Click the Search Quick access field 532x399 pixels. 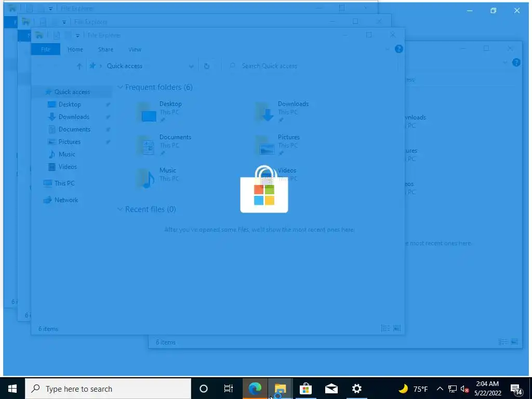coord(310,66)
